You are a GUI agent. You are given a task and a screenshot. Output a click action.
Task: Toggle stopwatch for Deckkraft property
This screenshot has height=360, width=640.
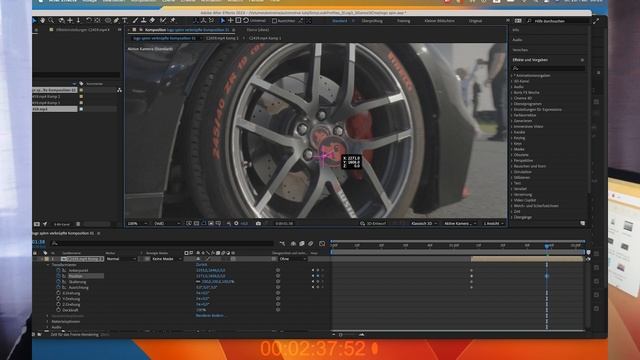tap(58, 310)
